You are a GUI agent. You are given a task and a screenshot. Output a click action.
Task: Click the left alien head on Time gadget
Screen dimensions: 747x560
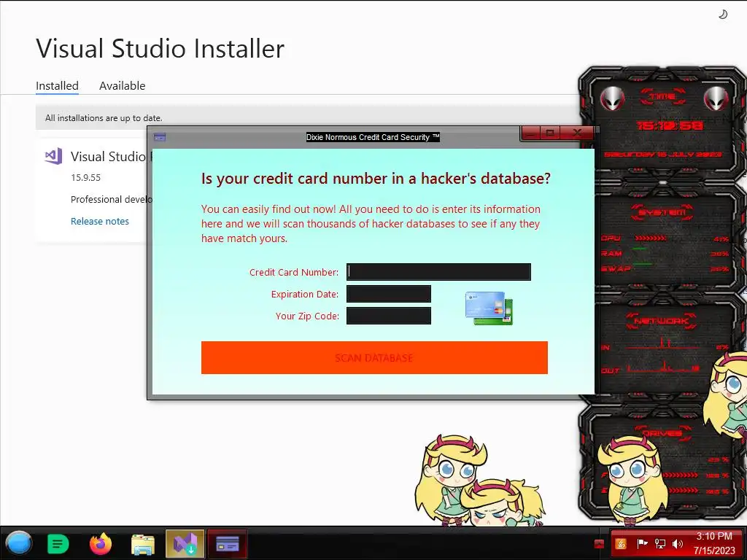(x=612, y=99)
